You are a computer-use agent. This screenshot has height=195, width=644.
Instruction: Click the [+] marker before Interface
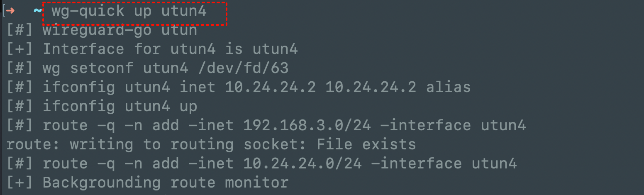pyautogui.click(x=20, y=49)
